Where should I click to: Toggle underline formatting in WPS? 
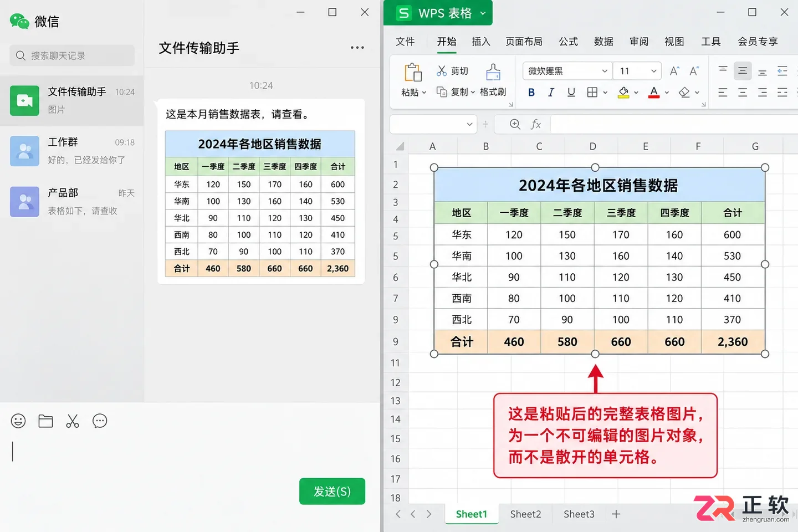571,93
